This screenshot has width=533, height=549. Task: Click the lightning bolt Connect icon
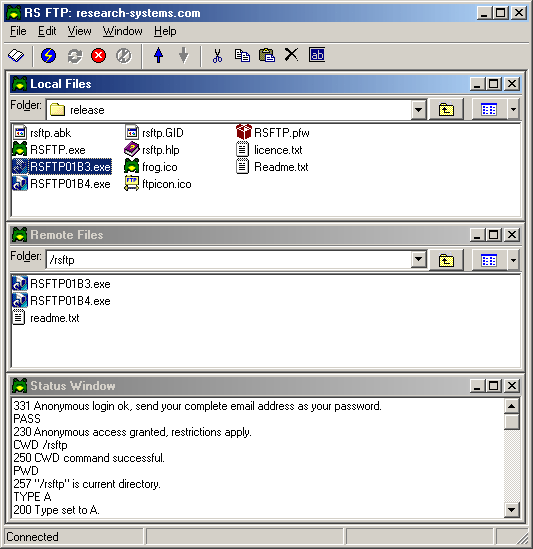(48, 56)
